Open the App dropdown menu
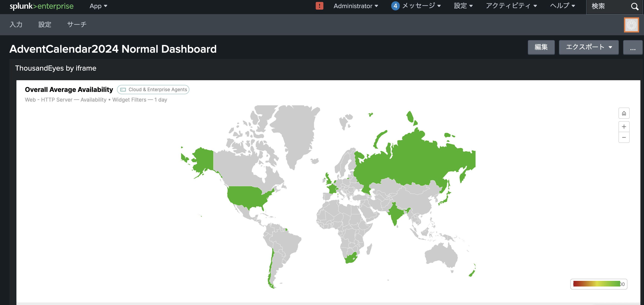Viewport: 644px width, 305px height. tap(98, 6)
